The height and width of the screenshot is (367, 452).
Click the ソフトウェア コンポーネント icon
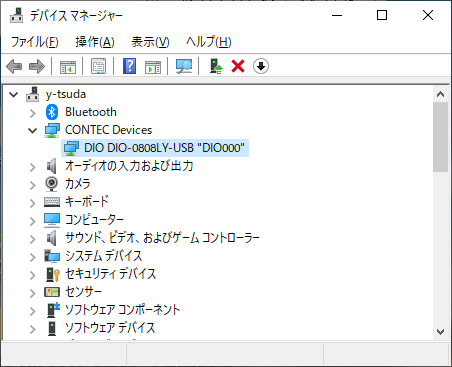tap(53, 310)
